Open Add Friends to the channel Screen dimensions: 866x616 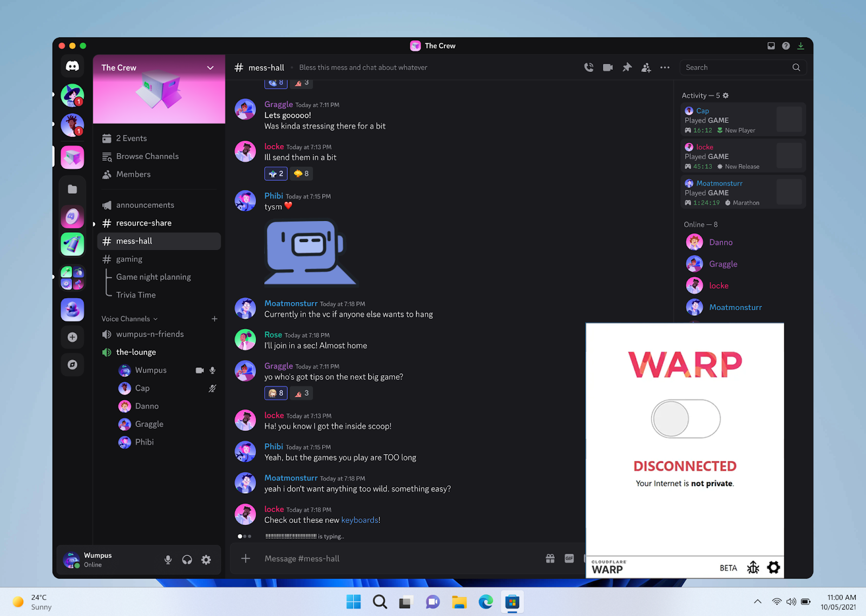pos(646,67)
